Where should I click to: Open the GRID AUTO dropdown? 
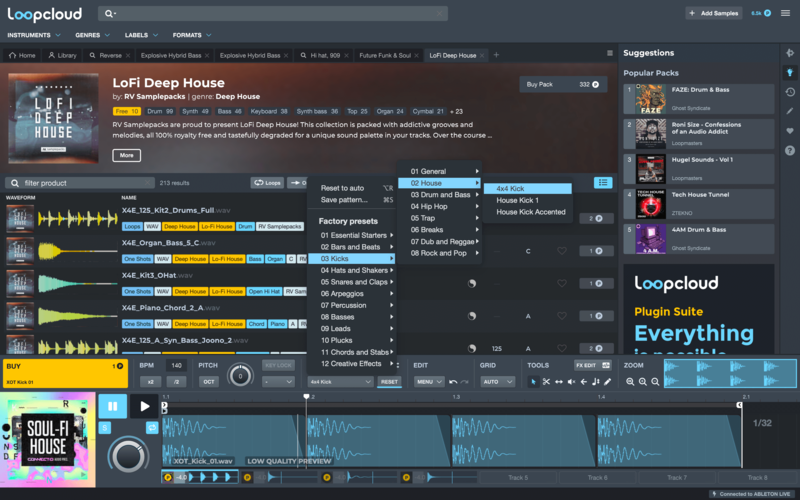point(491,382)
